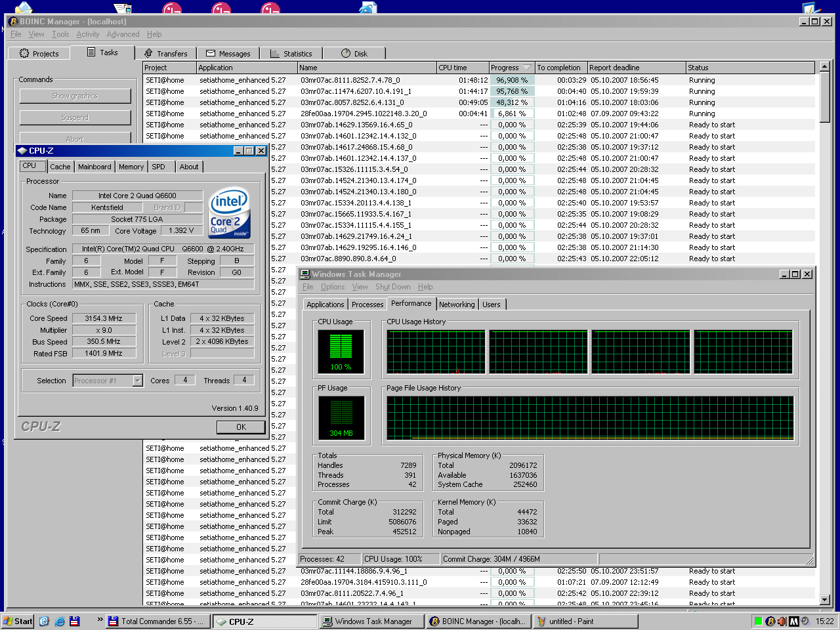Click the PF Usage 304 MB meter
Screen dimensions: 840x630
tap(341, 417)
